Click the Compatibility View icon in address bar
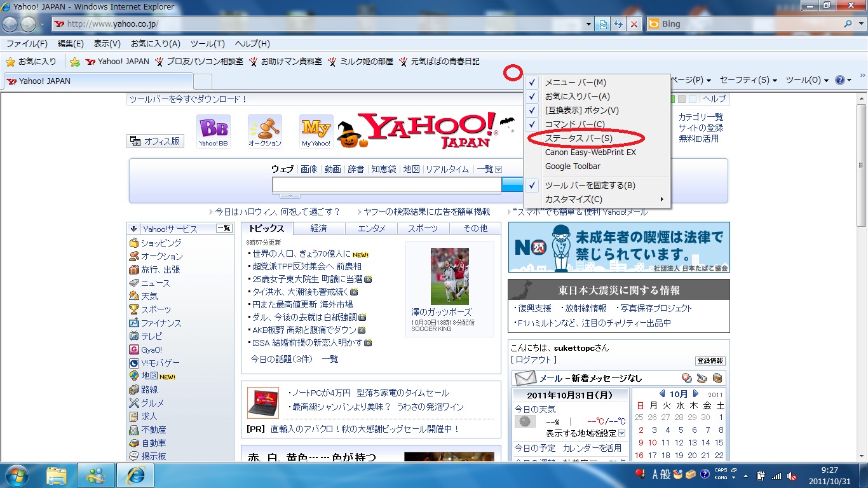Image resolution: width=868 pixels, height=488 pixels. (x=604, y=24)
